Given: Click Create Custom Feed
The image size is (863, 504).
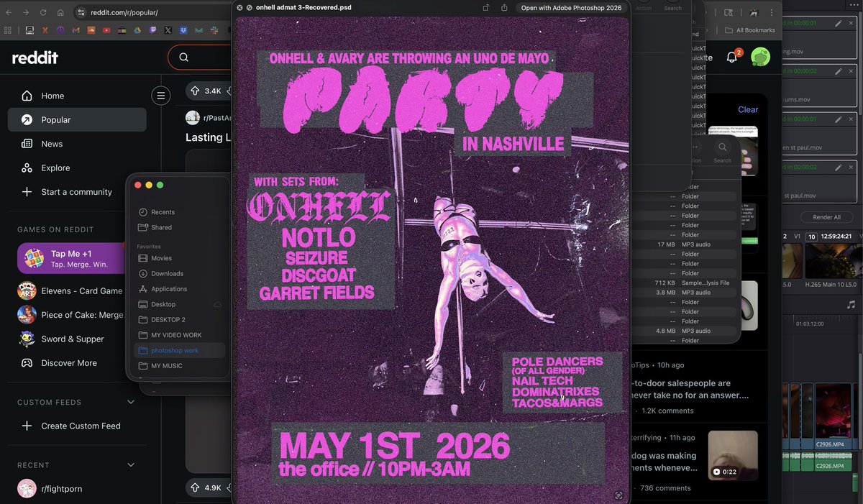Looking at the screenshot, I should click(x=77, y=426).
